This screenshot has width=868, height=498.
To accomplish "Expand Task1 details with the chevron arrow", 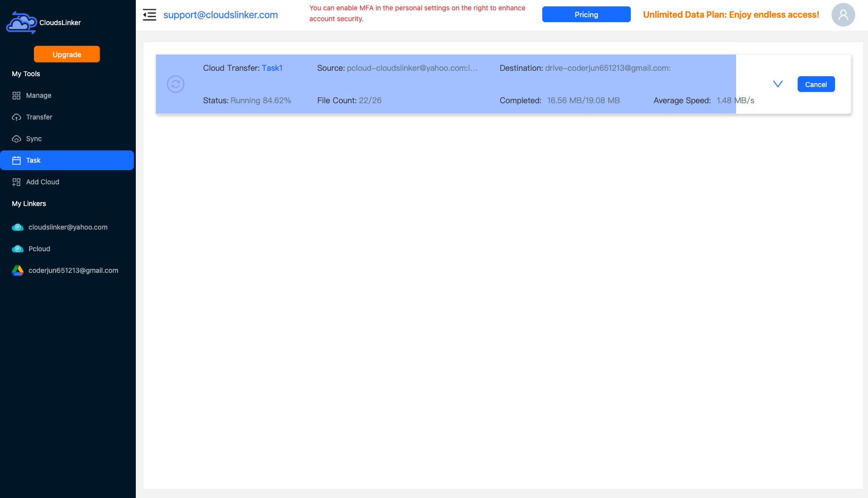I will tap(778, 84).
